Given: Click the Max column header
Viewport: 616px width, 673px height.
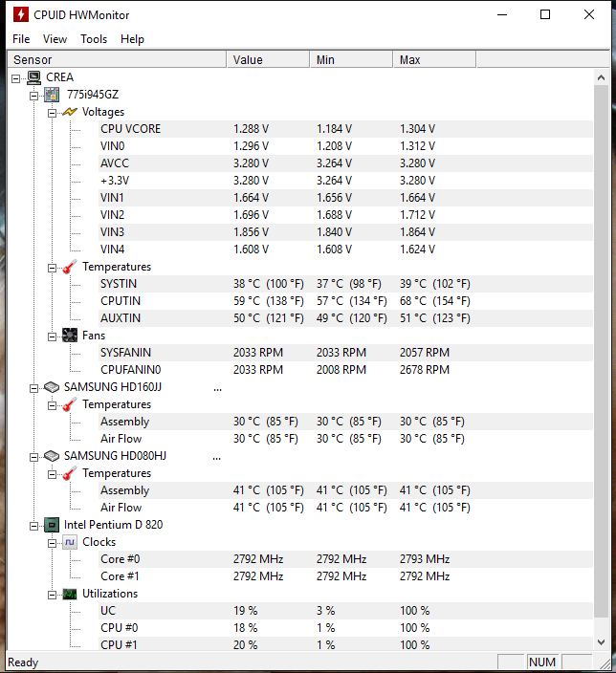Looking at the screenshot, I should (x=434, y=59).
